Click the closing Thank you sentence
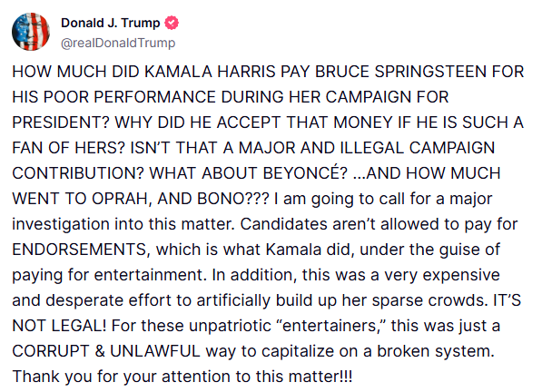Image resolution: width=542 pixels, height=392 pixels. (182, 377)
